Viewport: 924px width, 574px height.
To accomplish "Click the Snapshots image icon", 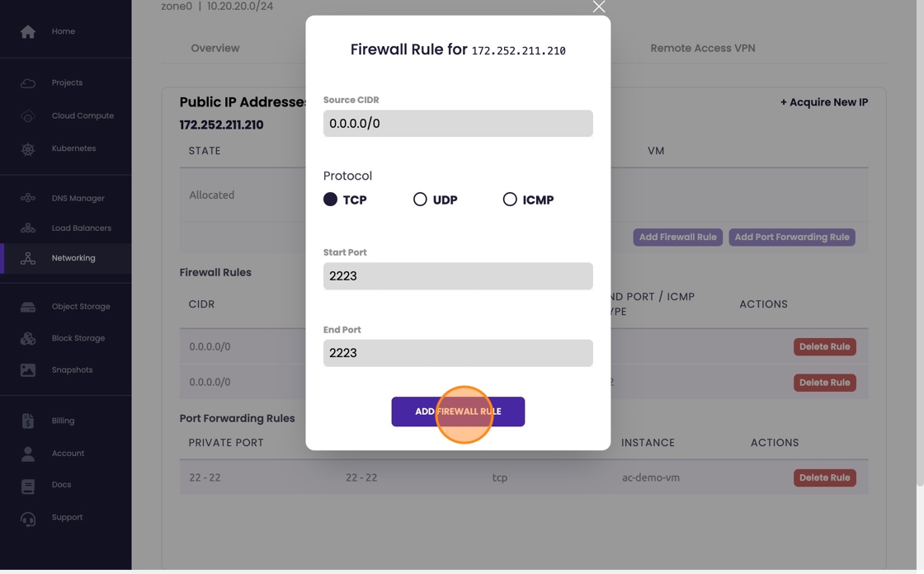I will pyautogui.click(x=28, y=370).
